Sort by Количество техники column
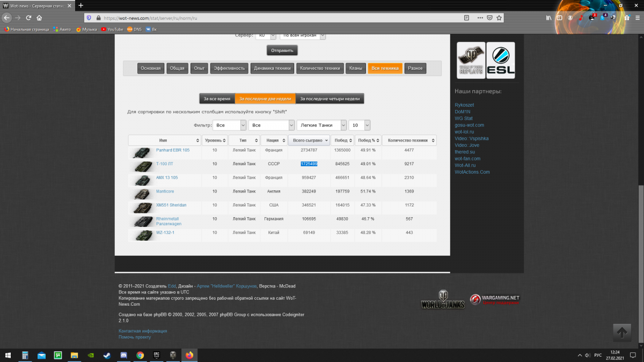 [409, 140]
